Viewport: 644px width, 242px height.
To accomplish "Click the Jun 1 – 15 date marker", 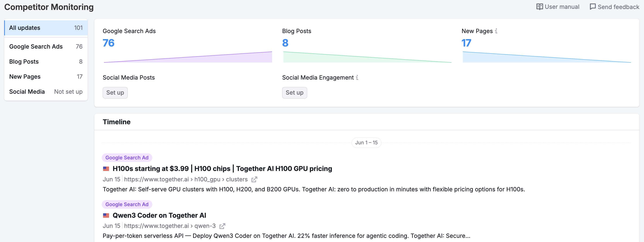I will point(366,143).
